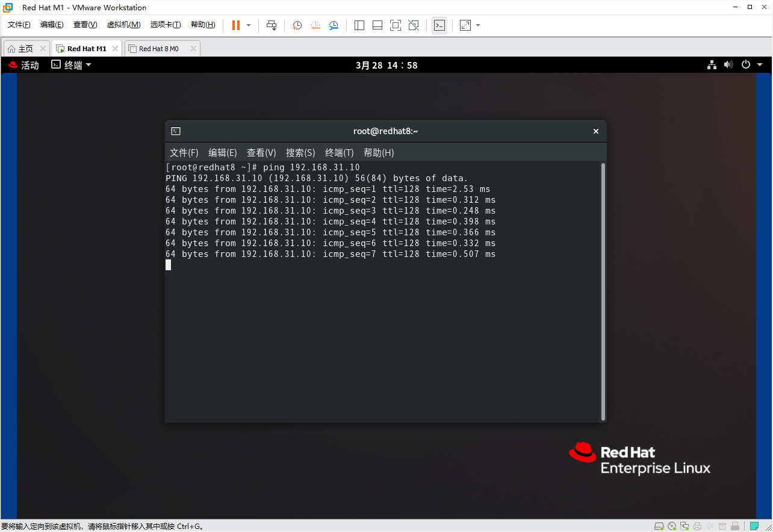Click the teal message log note icon
This screenshot has width=773, height=532.
[x=754, y=526]
